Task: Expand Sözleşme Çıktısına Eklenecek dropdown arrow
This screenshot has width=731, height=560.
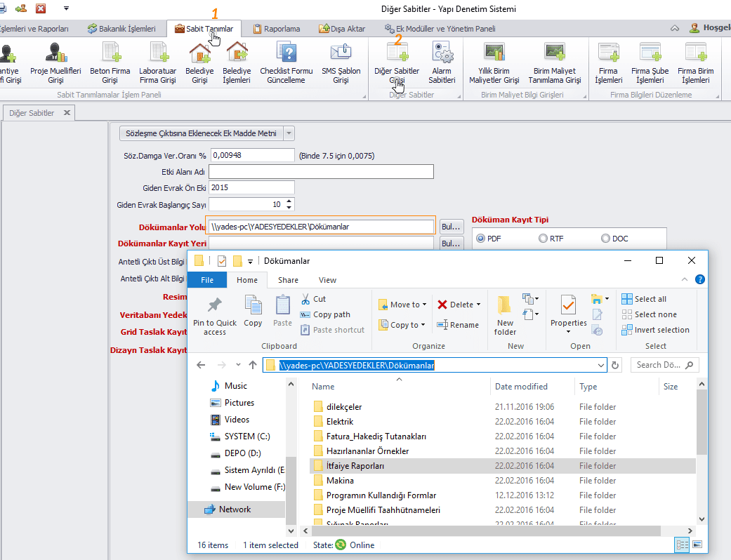Action: coord(289,133)
